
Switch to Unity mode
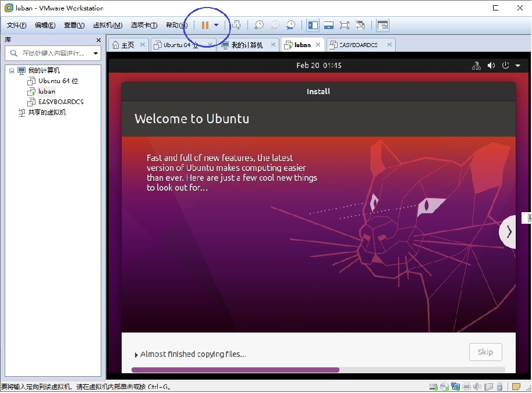click(360, 24)
